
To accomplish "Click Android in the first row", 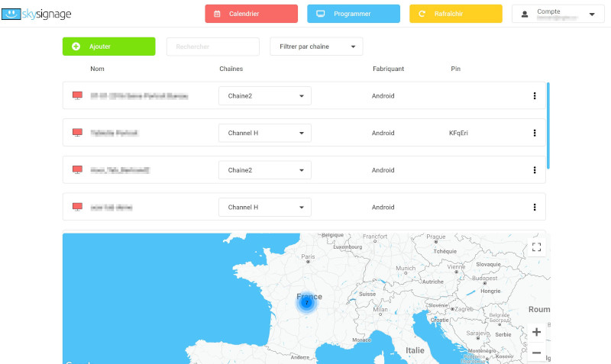I will [383, 95].
